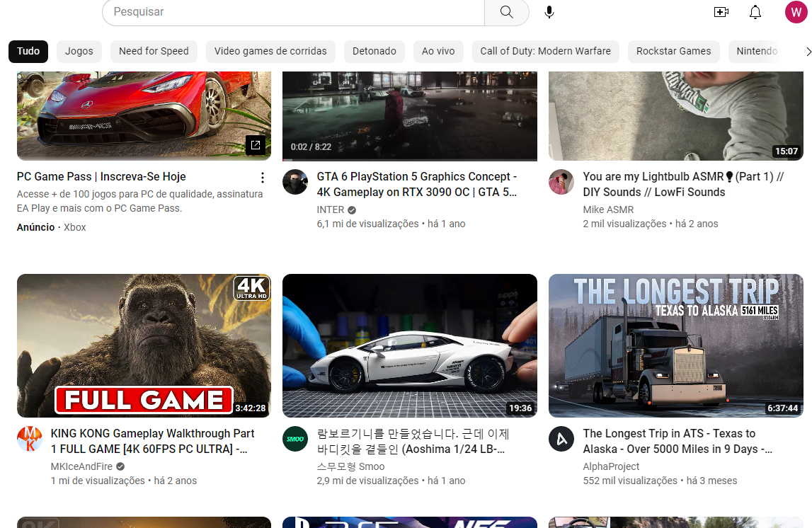The width and height of the screenshot is (812, 528).
Task: Open external link icon on Xbox ad thumbnail
Action: click(x=256, y=145)
